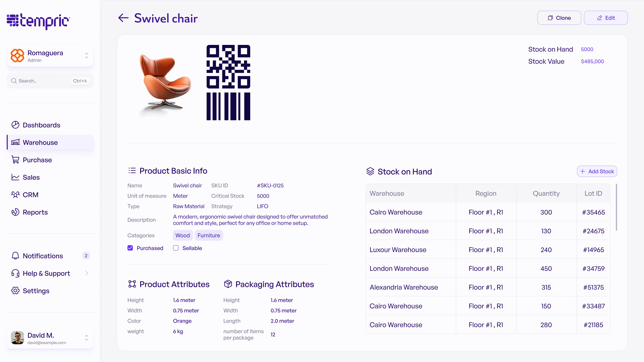Click the Warehouse column header
Screen dimensions: 644x362
[x=411, y=193]
